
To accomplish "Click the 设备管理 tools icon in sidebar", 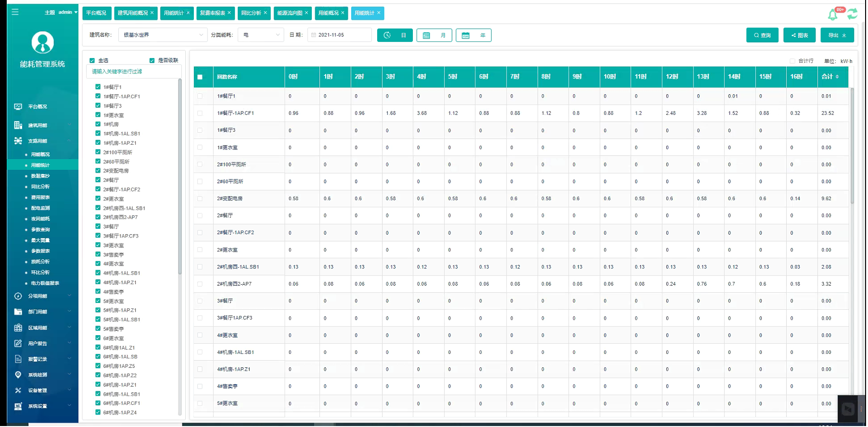I will 18,390.
